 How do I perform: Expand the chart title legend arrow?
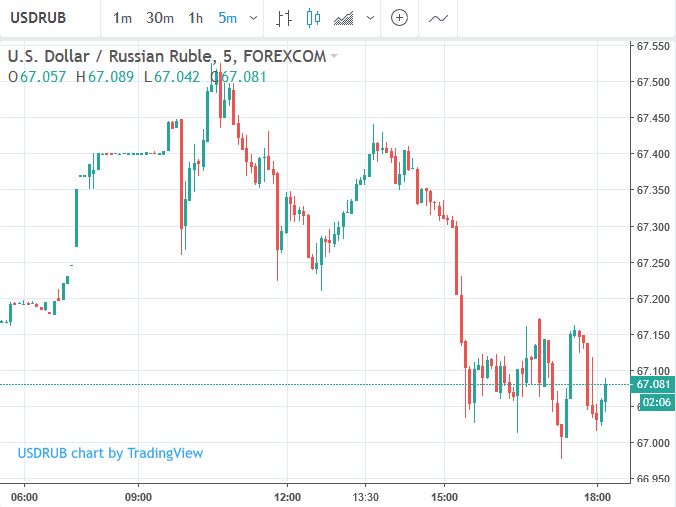[334, 56]
